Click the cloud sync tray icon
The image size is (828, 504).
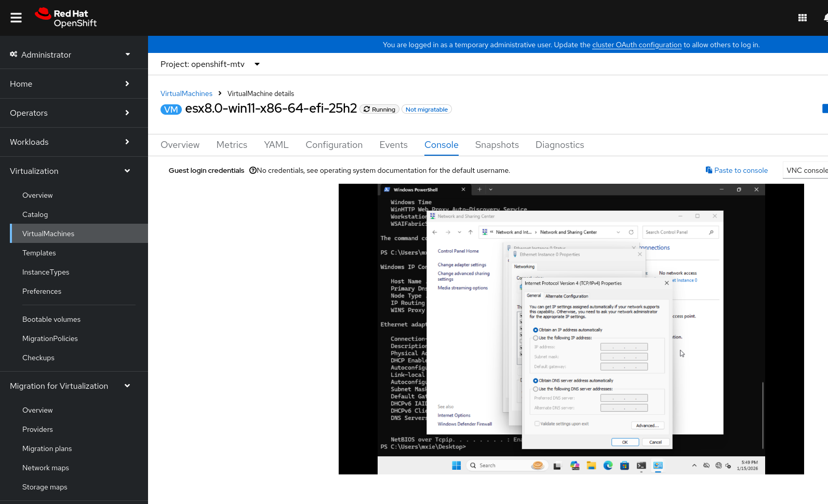click(706, 466)
